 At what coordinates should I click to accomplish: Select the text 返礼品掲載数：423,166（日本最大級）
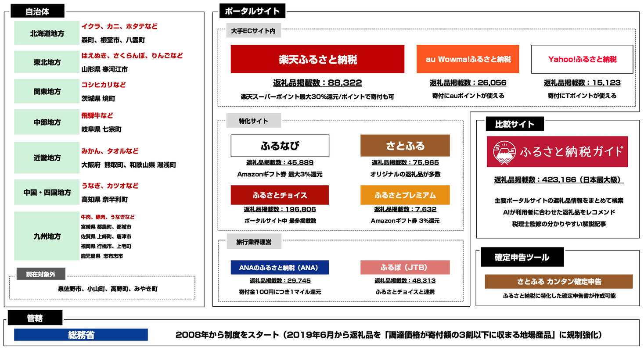click(x=559, y=179)
